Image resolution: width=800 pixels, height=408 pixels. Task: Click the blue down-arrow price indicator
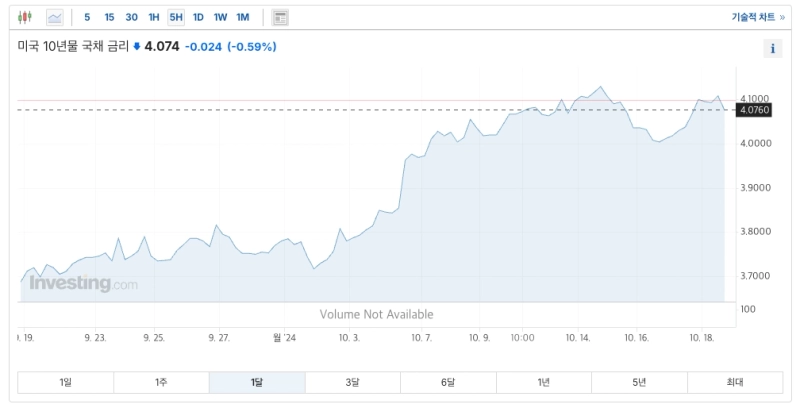137,47
